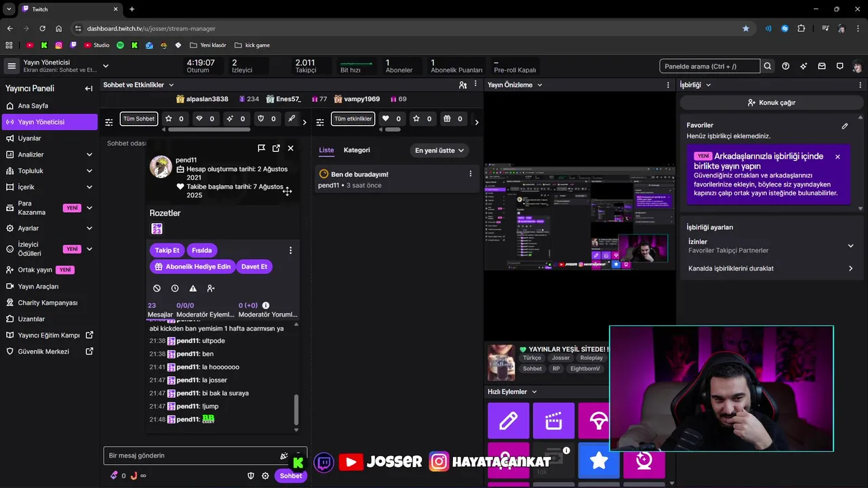
Task: Click the pencil edit stream info quick action
Action: (509, 421)
